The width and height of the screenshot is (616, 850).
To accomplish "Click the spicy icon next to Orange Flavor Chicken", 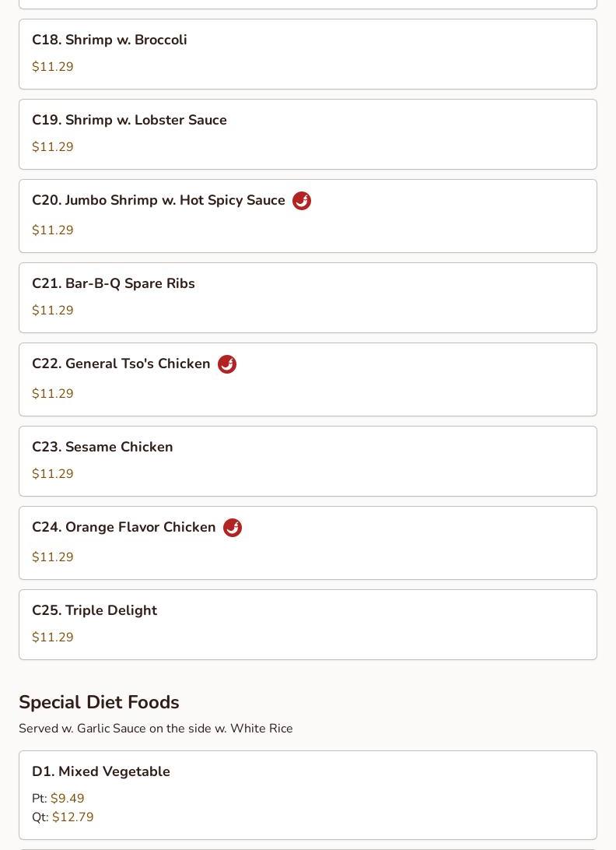I will click(233, 528).
